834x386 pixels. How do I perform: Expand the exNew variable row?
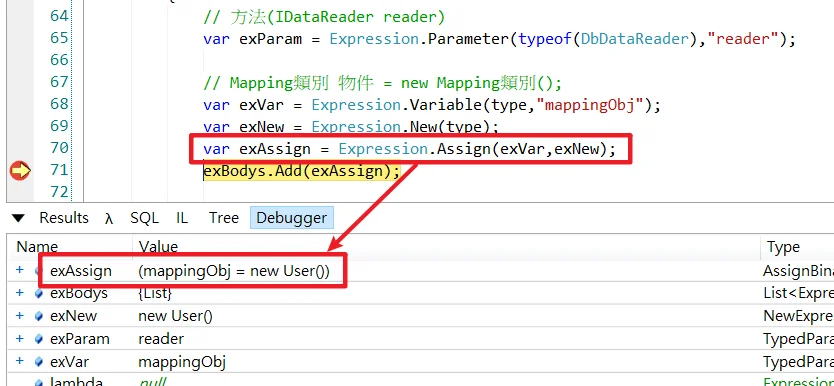point(20,315)
